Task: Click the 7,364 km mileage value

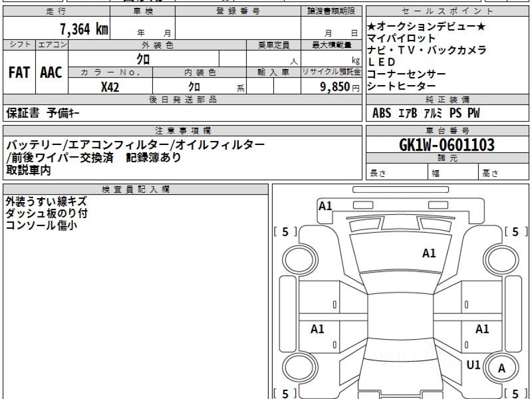Action: pos(84,29)
